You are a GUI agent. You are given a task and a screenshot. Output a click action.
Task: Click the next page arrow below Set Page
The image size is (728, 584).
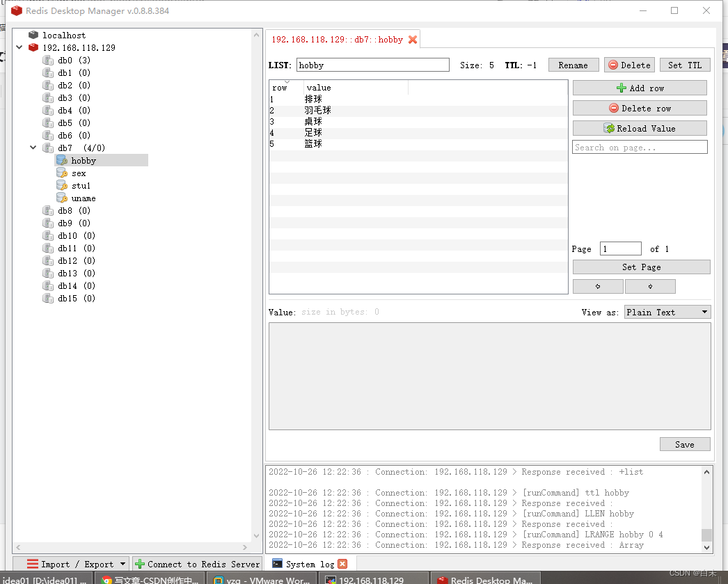pyautogui.click(x=650, y=286)
